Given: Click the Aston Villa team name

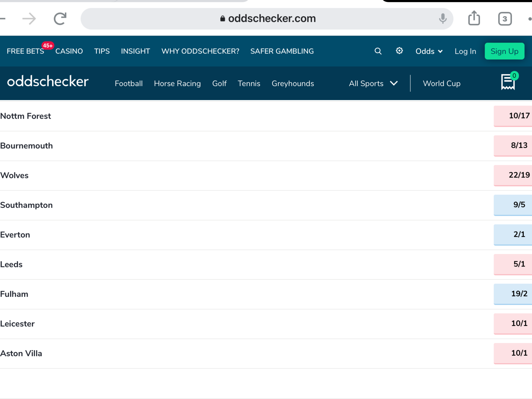Looking at the screenshot, I should [21, 353].
